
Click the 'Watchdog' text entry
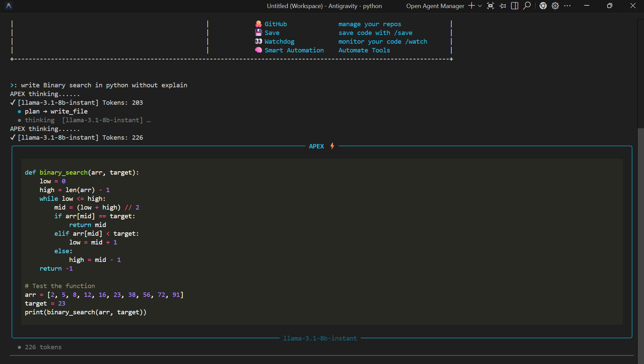280,41
